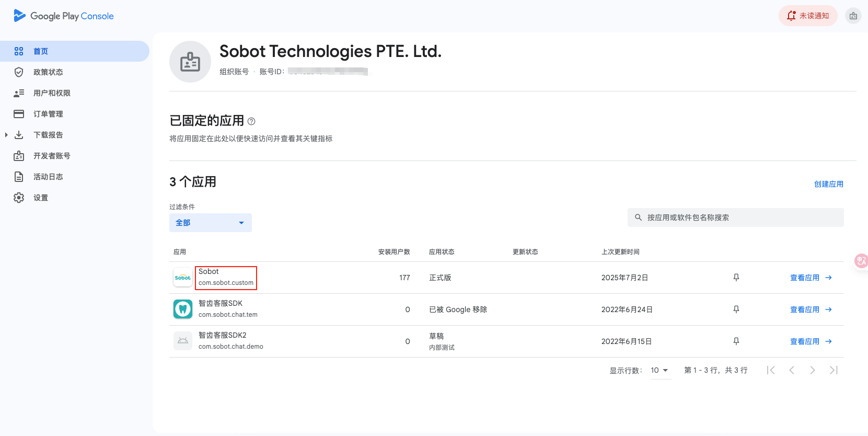Click the 更新状态 column header
Viewport: 868px width, 436px height.
[x=525, y=252]
